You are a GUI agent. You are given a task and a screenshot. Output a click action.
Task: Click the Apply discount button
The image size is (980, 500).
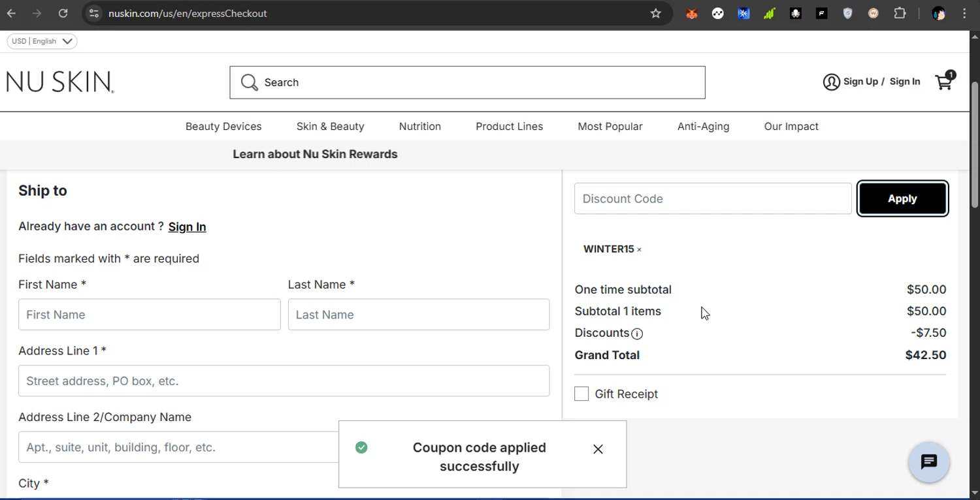pos(902,198)
